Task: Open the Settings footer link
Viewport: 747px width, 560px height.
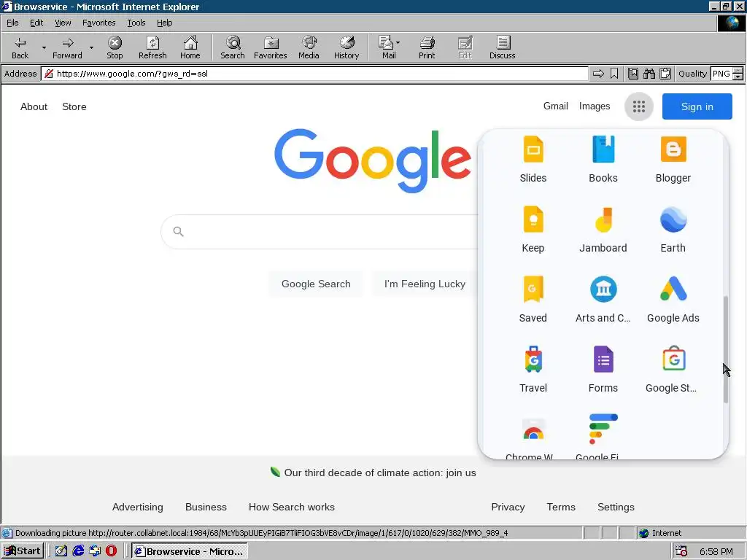Action: [x=616, y=507]
